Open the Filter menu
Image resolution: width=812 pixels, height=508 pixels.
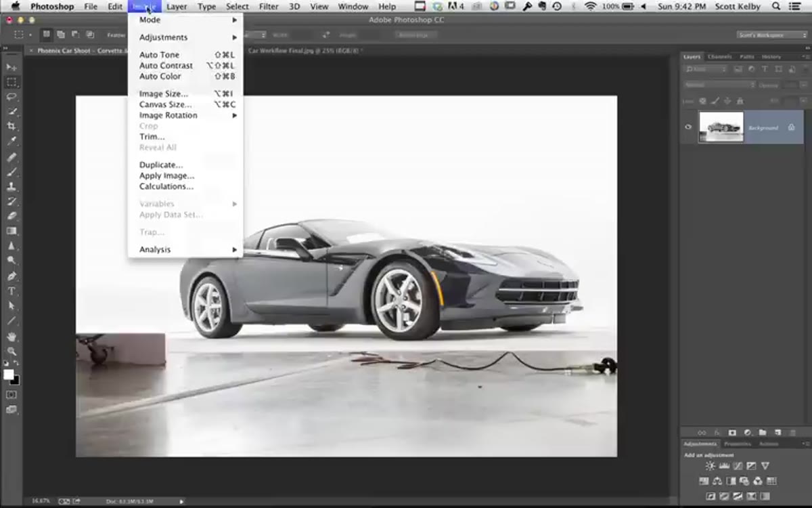(269, 7)
